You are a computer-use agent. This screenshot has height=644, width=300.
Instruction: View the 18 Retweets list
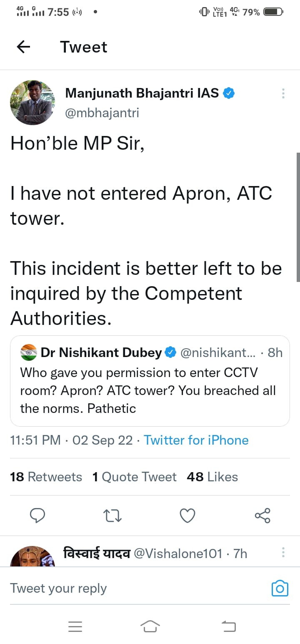[x=46, y=477]
